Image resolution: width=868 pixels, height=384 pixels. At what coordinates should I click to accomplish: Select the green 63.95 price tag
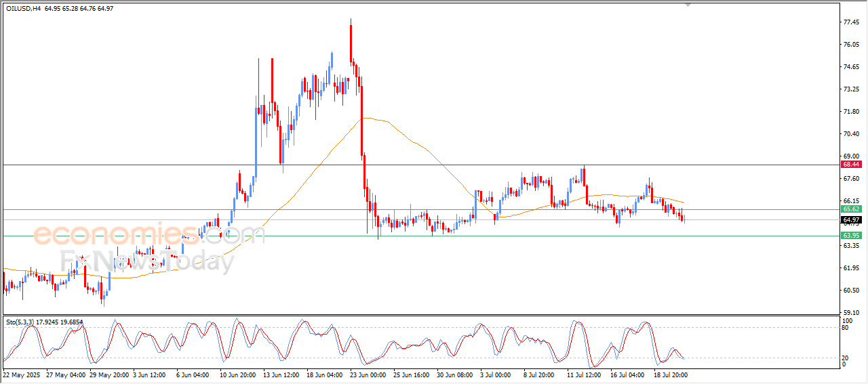tap(851, 236)
